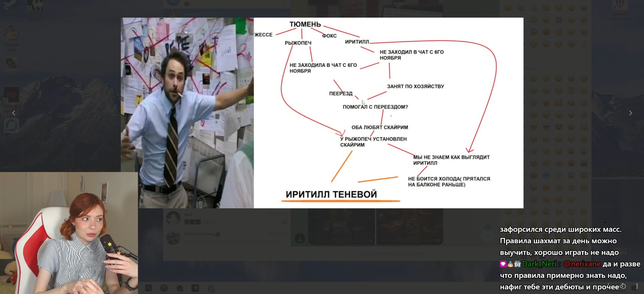
Task: Launch The Elder Scrolls desktop shortcut
Action: tap(35, 9)
